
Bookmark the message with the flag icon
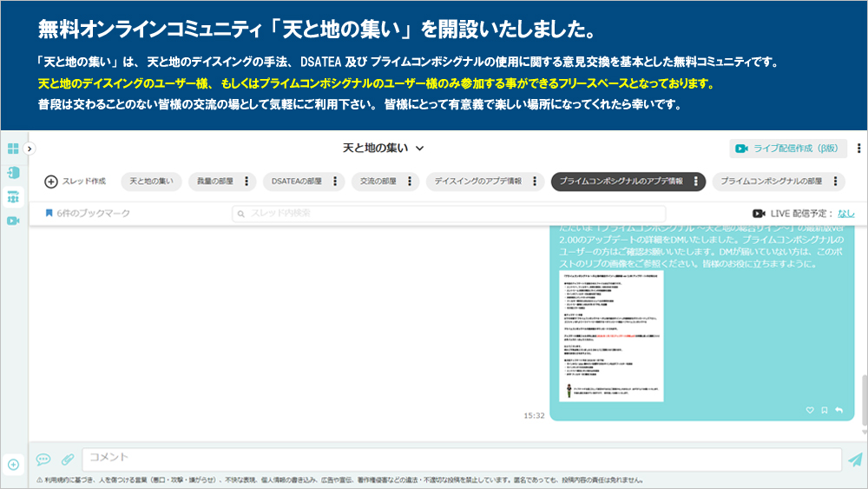[824, 410]
